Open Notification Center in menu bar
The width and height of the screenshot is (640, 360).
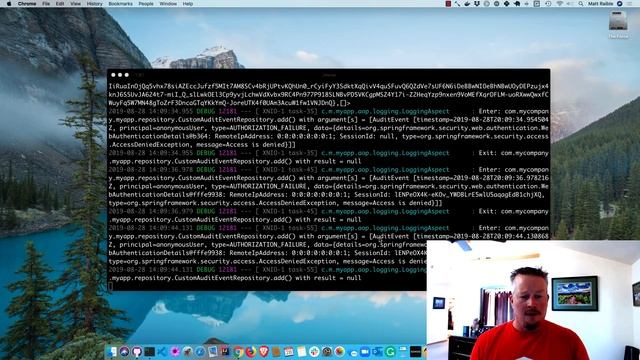point(630,4)
